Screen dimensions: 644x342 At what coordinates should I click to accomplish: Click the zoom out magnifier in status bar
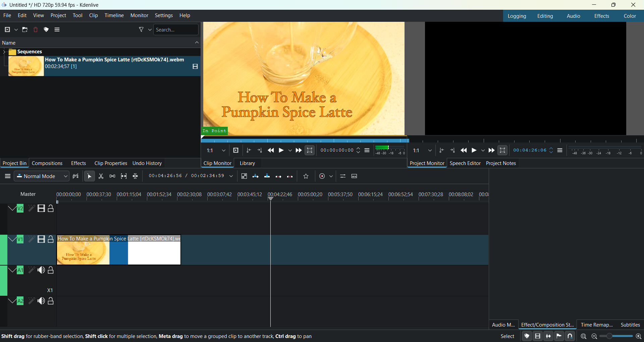594,336
